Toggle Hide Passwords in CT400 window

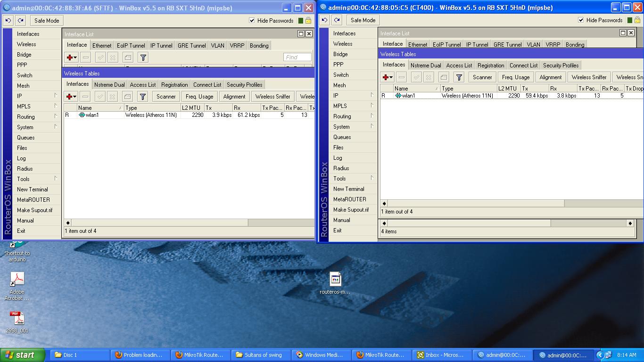click(581, 20)
